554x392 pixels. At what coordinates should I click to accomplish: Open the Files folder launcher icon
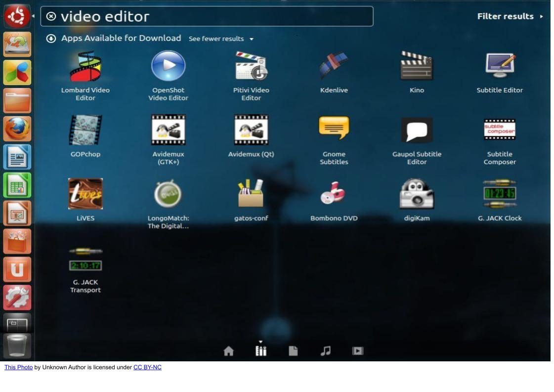click(x=17, y=100)
